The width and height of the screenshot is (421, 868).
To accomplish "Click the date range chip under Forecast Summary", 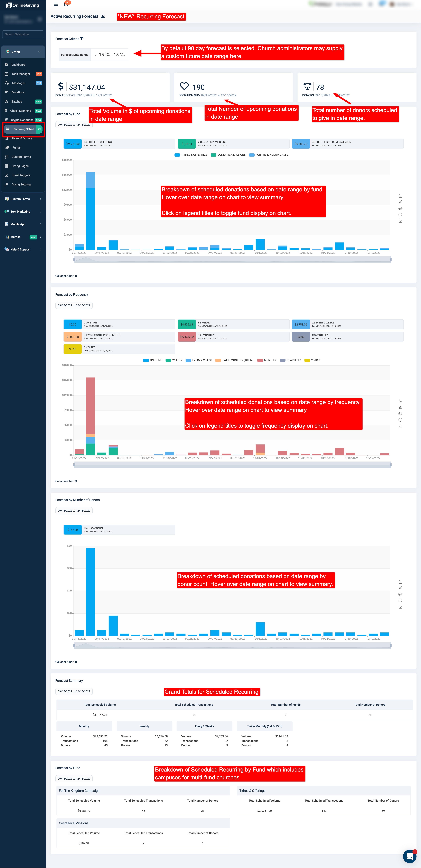I will [x=74, y=691].
